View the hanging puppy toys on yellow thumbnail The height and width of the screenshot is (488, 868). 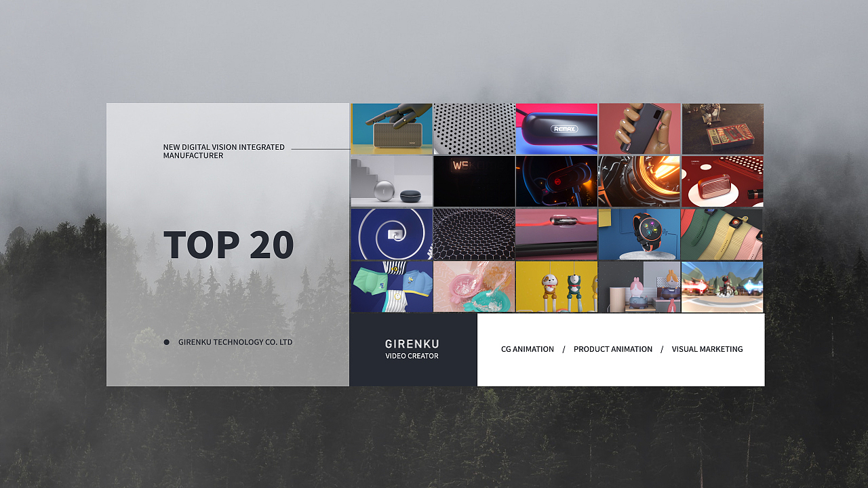pyautogui.click(x=557, y=286)
